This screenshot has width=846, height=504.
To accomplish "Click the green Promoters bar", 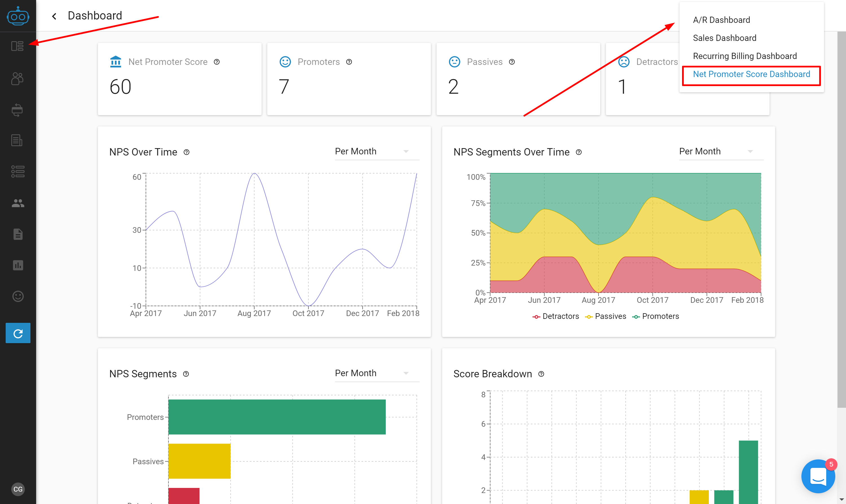I will point(277,417).
